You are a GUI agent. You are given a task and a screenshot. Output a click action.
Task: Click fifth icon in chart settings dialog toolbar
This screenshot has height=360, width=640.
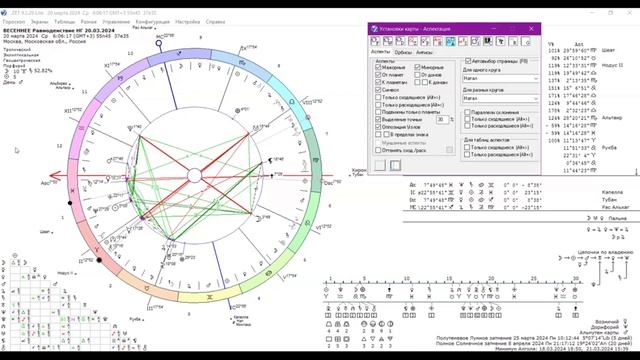click(x=425, y=41)
